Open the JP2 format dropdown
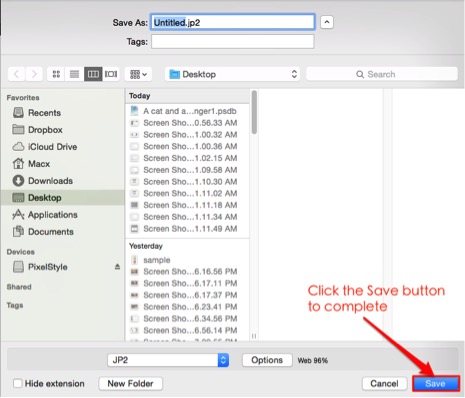 (168, 360)
